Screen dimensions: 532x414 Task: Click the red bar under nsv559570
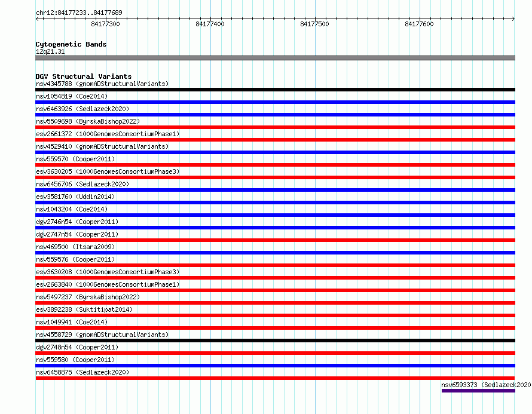[275, 165]
